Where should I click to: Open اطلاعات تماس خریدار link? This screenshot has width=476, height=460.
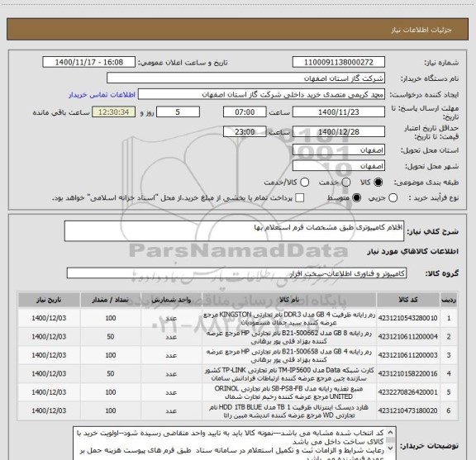[x=102, y=95]
